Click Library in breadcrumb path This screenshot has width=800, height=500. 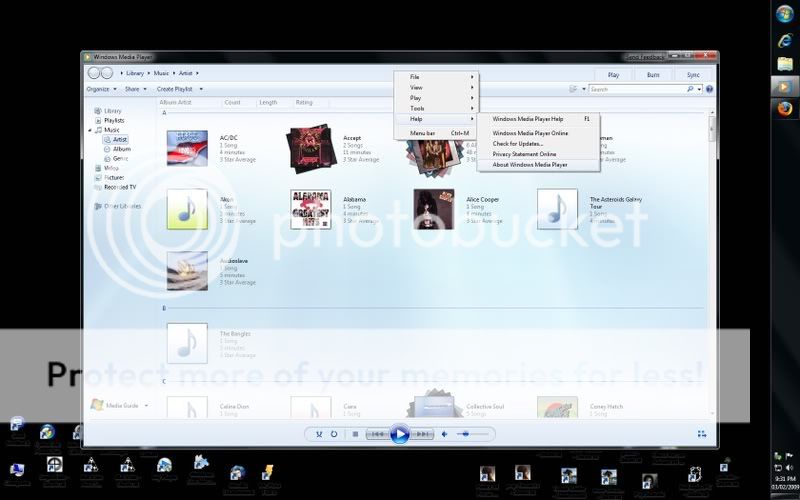pyautogui.click(x=135, y=73)
